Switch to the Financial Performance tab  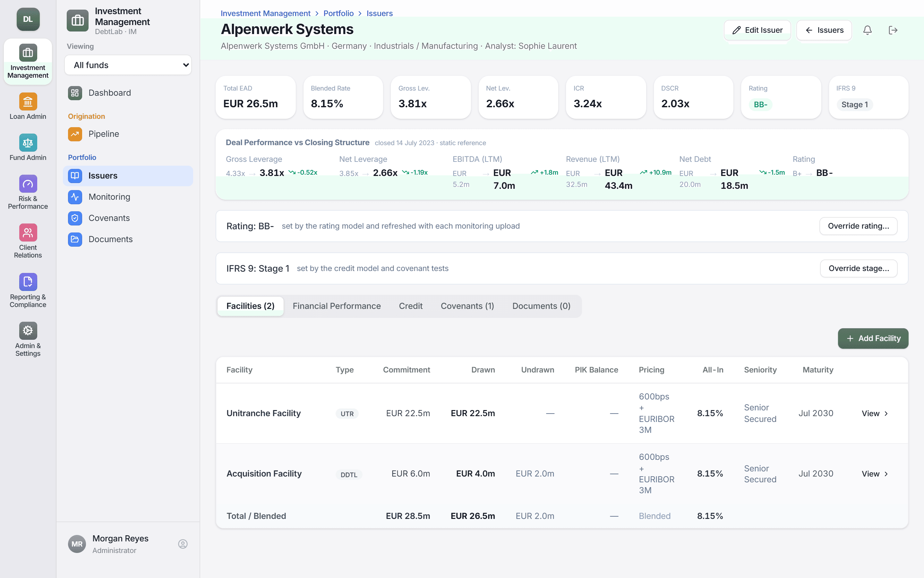click(337, 306)
